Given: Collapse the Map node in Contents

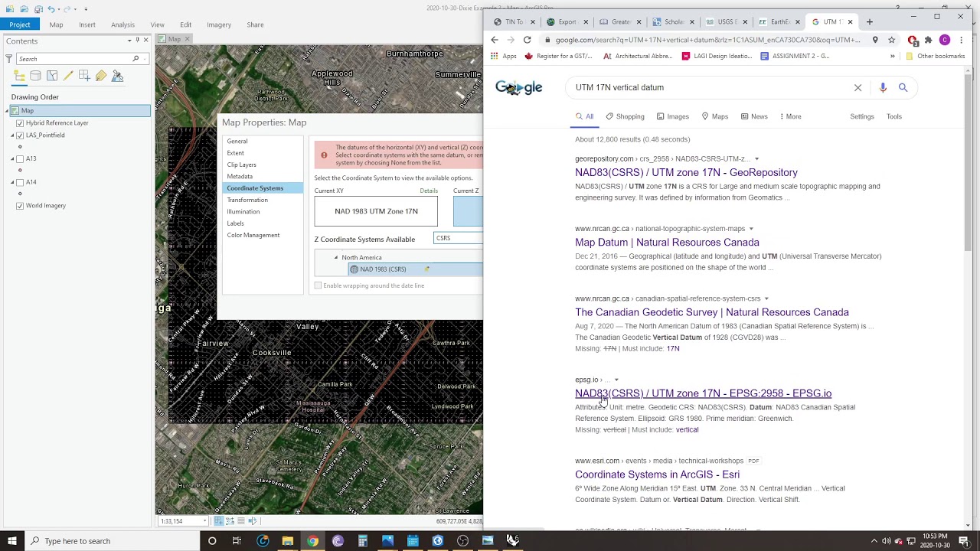Looking at the screenshot, I should coord(7,111).
